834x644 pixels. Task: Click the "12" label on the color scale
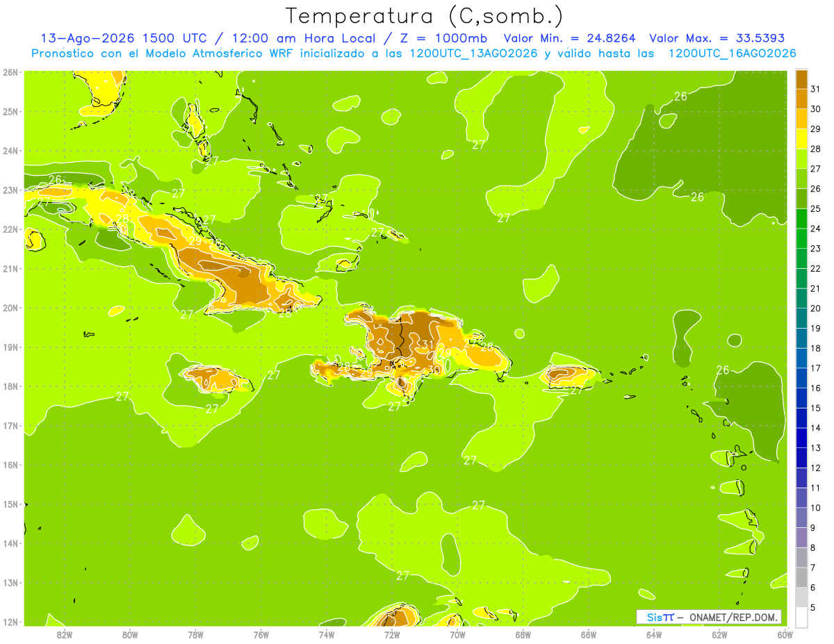point(816,468)
